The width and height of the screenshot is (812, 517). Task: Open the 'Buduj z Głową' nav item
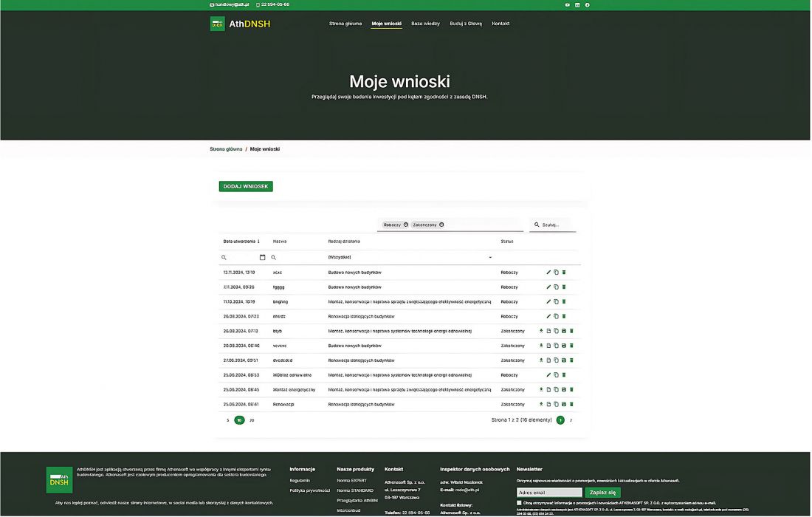466,24
